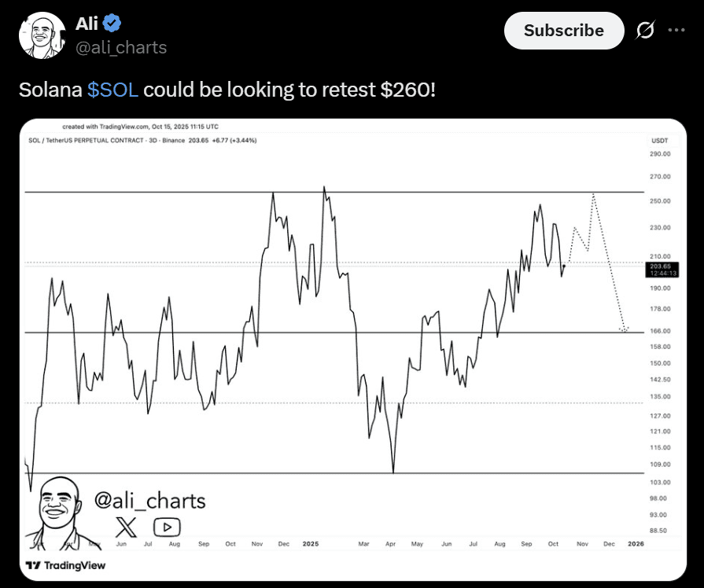
Task: Click the 203.65 current price label
Action: 659,267
